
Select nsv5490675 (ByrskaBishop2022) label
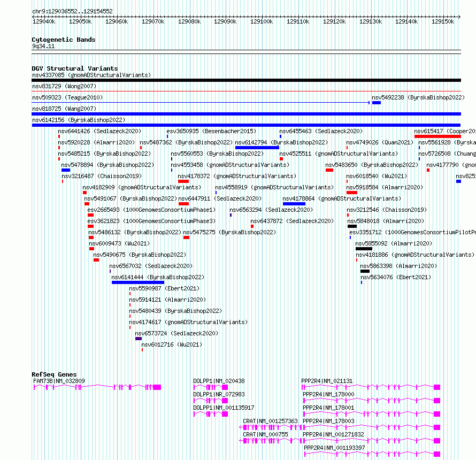point(140,255)
